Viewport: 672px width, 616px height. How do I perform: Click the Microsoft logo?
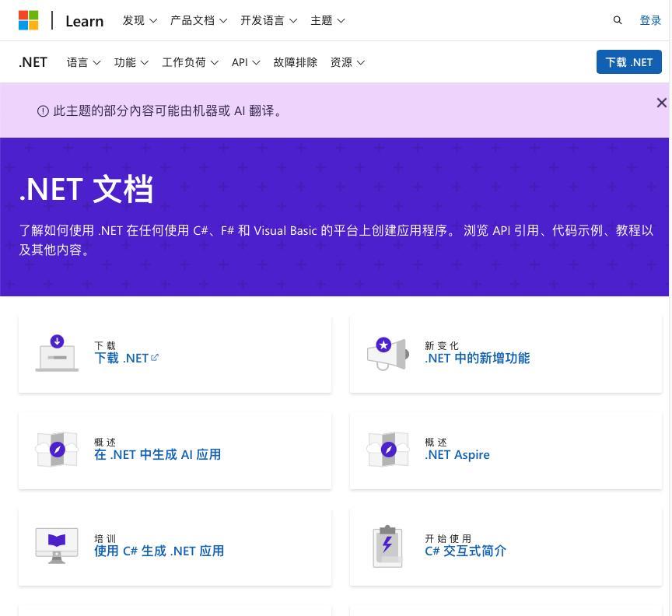pyautogui.click(x=28, y=20)
